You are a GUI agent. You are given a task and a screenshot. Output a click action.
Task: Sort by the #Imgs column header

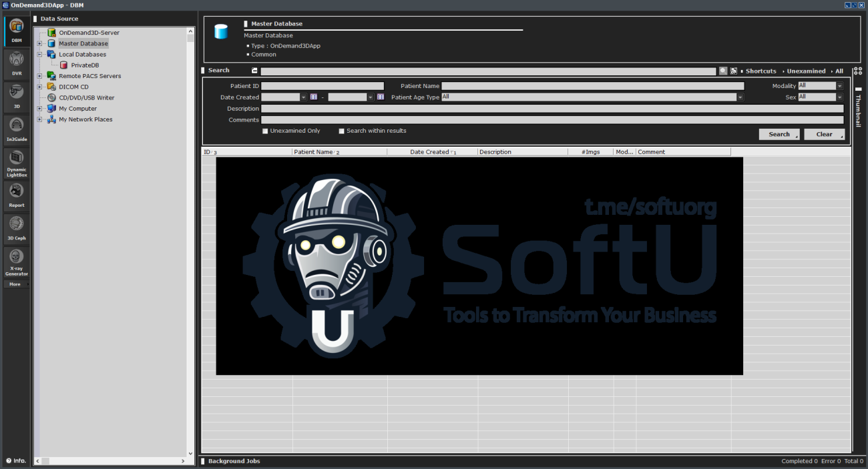[x=591, y=152]
